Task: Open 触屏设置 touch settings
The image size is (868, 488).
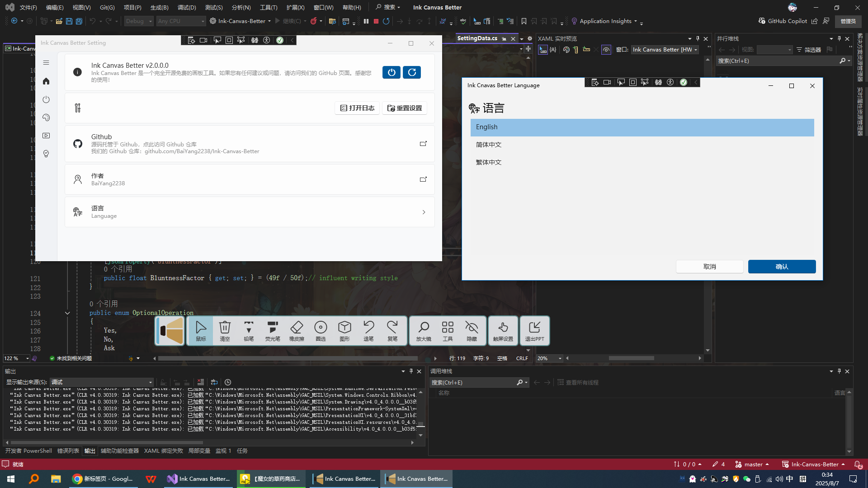Action: tap(503, 331)
